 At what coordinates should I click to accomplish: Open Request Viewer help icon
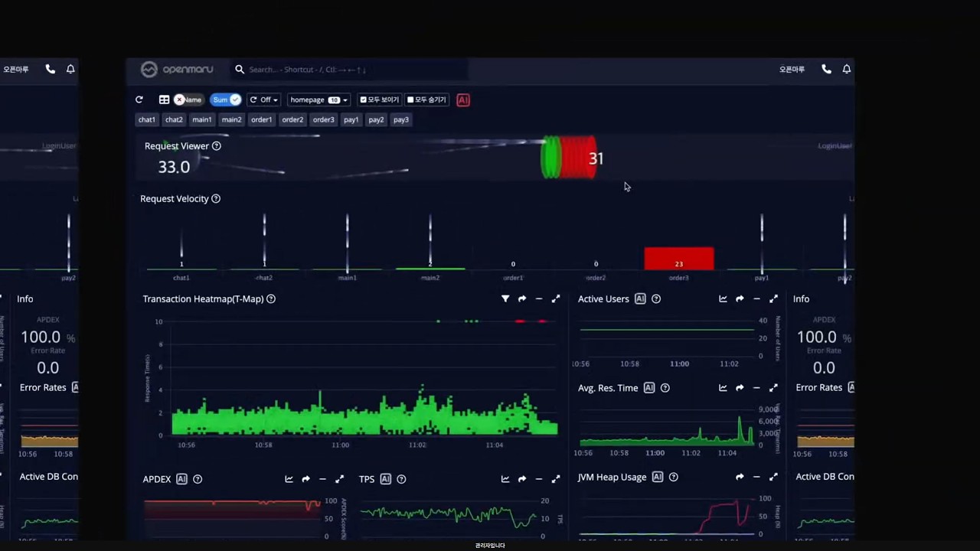(x=216, y=145)
